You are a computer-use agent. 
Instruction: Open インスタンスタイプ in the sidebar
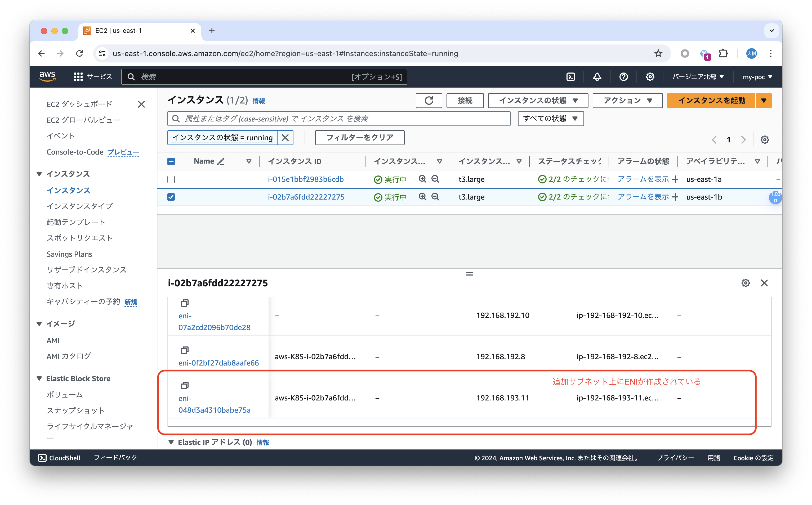(x=79, y=206)
